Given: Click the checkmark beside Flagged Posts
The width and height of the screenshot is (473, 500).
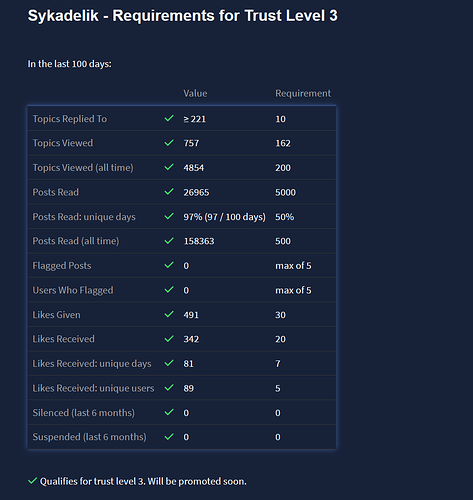Looking at the screenshot, I should click(169, 265).
